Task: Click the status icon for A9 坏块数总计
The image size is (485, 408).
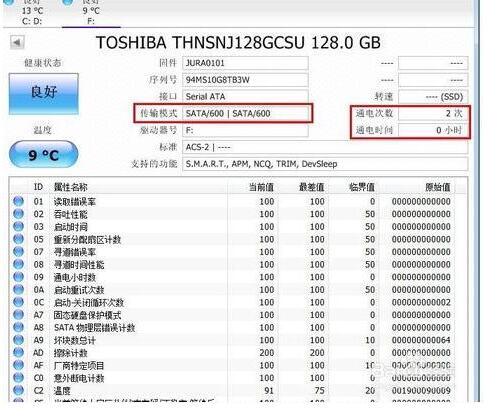Action: (18, 340)
